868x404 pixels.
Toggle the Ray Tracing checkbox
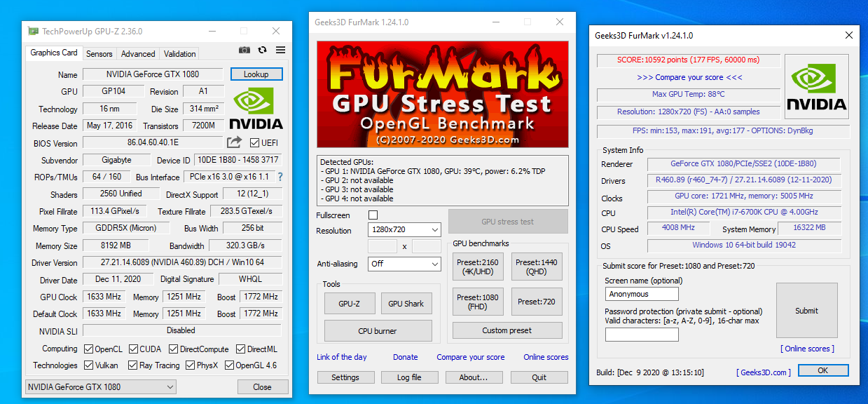[132, 365]
